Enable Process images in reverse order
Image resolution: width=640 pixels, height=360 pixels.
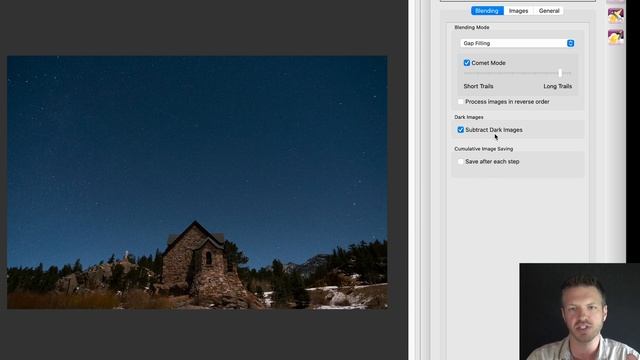click(461, 102)
